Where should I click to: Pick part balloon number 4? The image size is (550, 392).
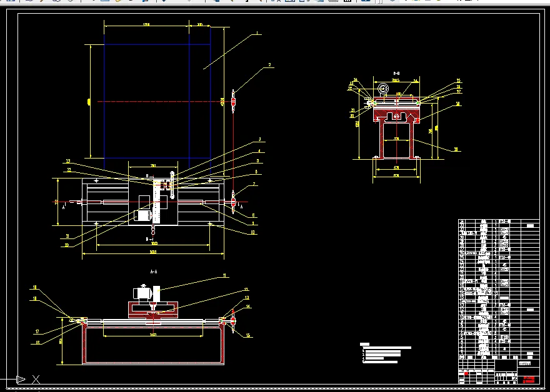259,151
